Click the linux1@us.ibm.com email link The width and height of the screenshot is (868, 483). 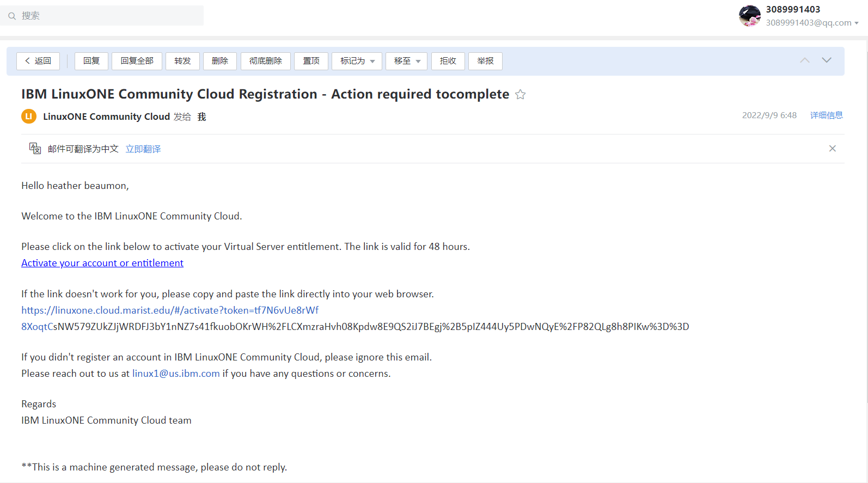coord(176,374)
